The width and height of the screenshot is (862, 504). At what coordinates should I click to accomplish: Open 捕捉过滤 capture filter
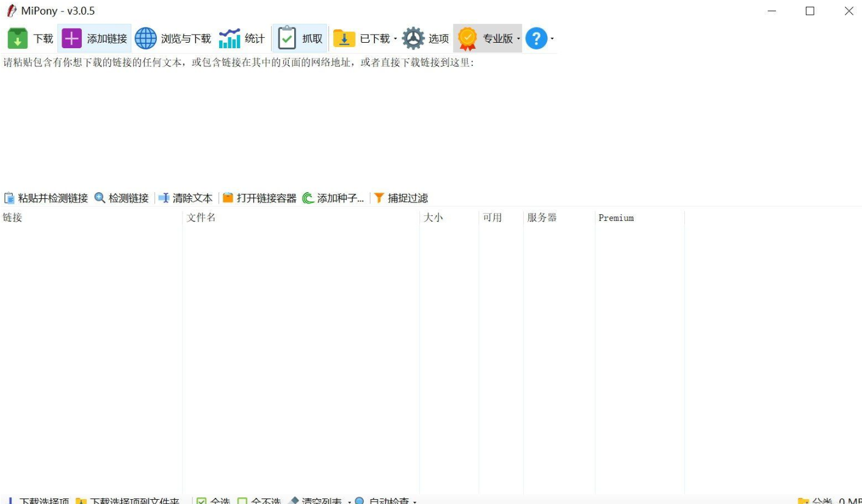[x=401, y=198]
